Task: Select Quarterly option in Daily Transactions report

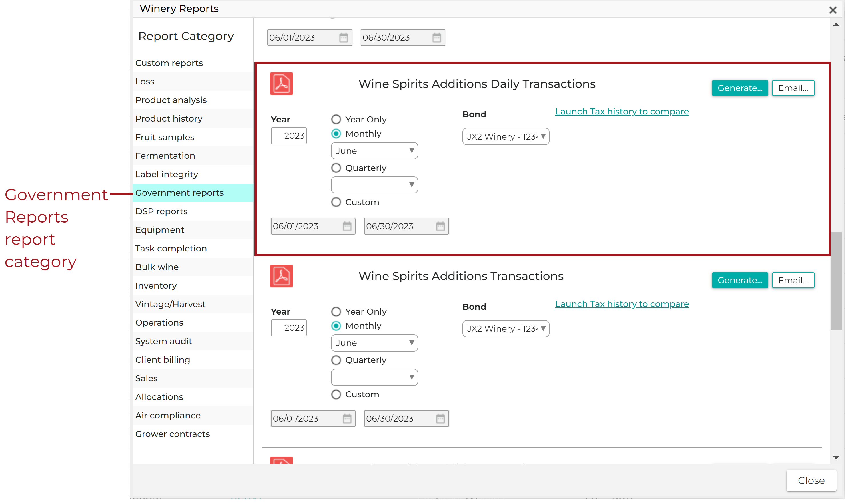Action: [x=336, y=168]
